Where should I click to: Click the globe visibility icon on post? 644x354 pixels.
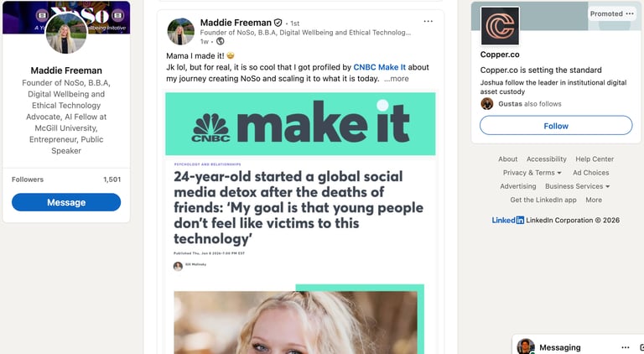[221, 41]
